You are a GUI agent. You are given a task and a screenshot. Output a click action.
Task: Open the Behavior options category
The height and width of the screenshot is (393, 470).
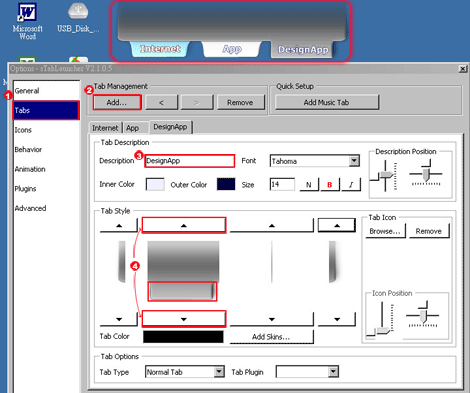[x=46, y=149]
